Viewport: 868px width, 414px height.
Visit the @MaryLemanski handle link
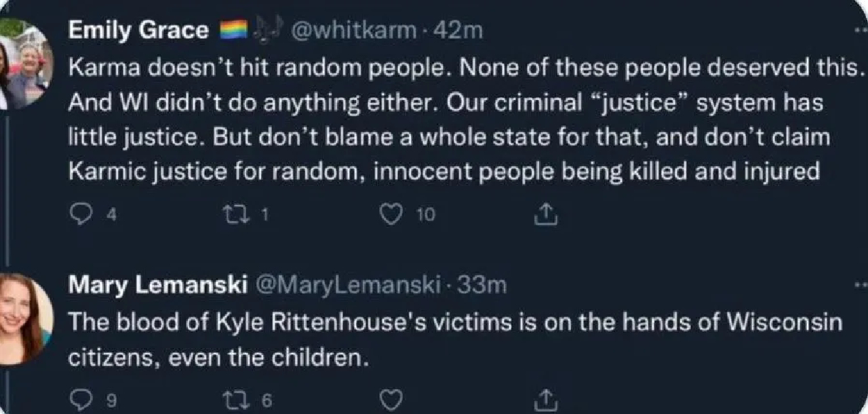pyautogui.click(x=349, y=286)
